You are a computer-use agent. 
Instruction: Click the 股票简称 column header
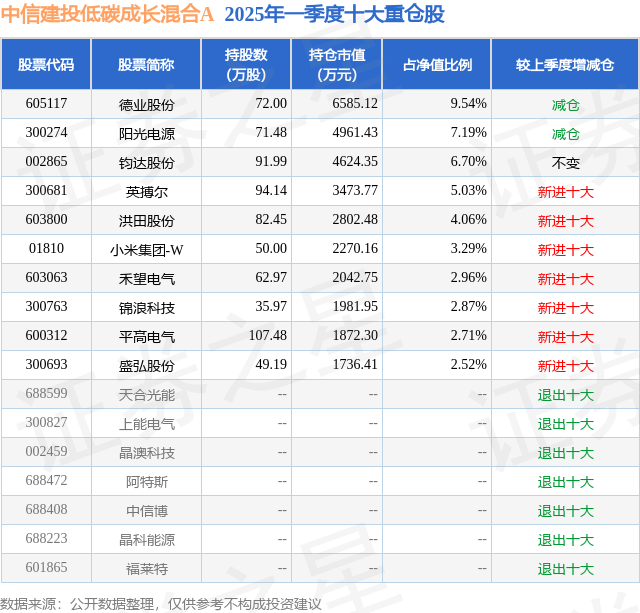(146, 64)
